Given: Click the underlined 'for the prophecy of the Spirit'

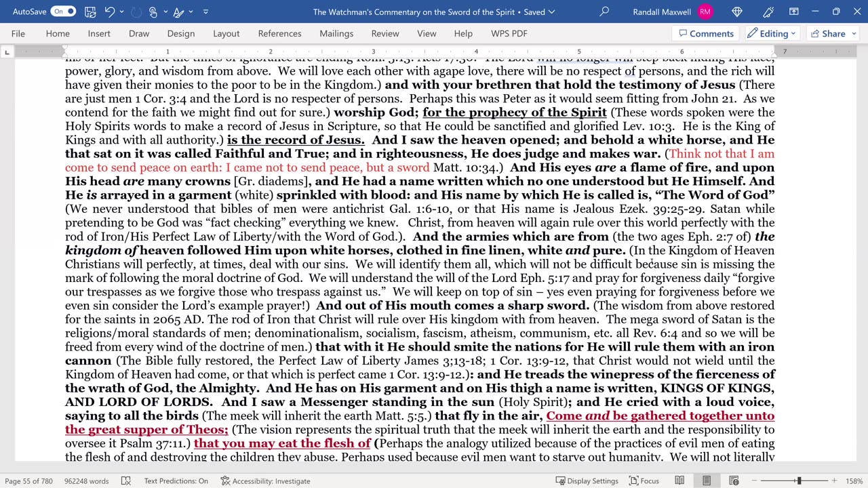Looking at the screenshot, I should (x=515, y=113).
